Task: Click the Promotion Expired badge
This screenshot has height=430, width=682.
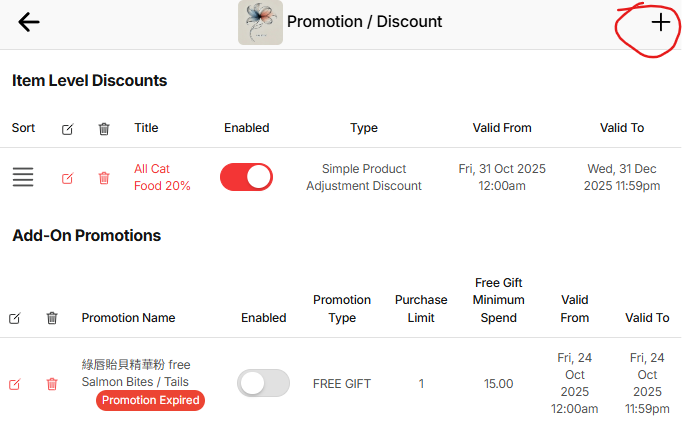Action: coord(151,401)
